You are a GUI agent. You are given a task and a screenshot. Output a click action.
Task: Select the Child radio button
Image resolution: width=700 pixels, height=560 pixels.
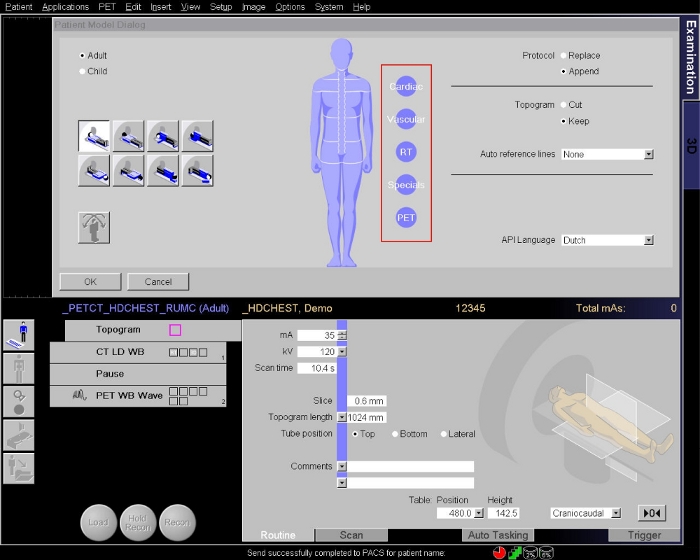[x=83, y=72]
